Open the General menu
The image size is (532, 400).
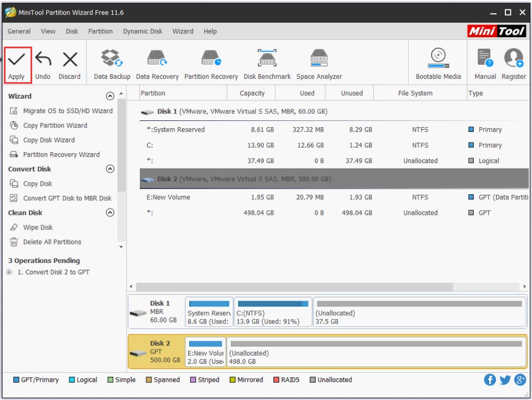point(19,31)
